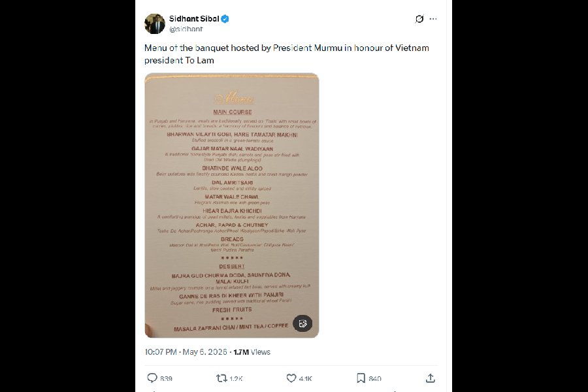Click the 10:07 PM May 6 timestamp
The width and height of the screenshot is (588, 392).
[186, 352]
